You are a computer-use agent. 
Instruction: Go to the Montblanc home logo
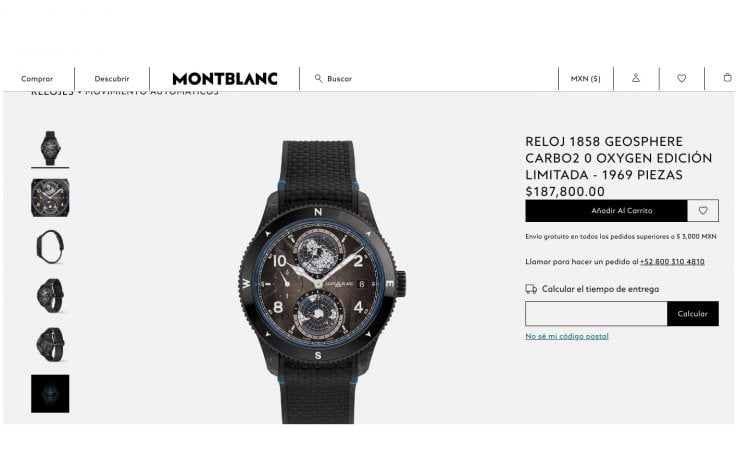pyautogui.click(x=225, y=79)
